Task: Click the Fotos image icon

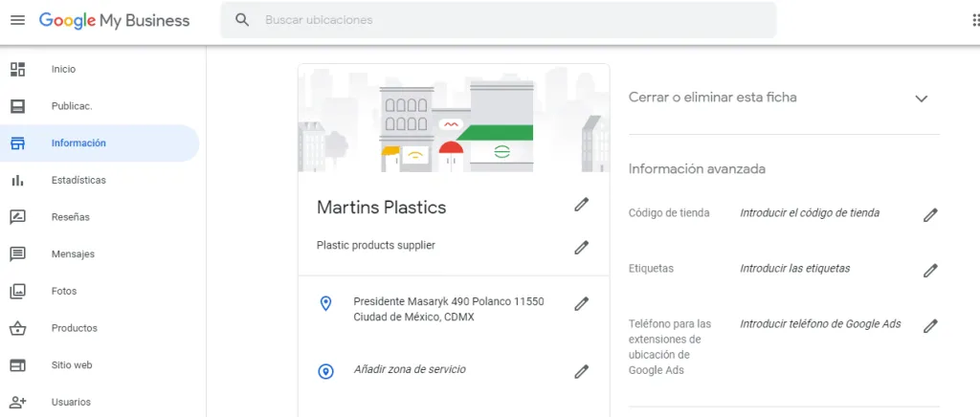Action: 17,291
